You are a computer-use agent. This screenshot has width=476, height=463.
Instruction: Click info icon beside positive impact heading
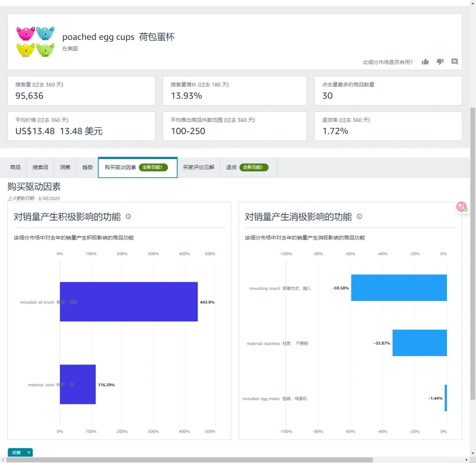coord(128,216)
